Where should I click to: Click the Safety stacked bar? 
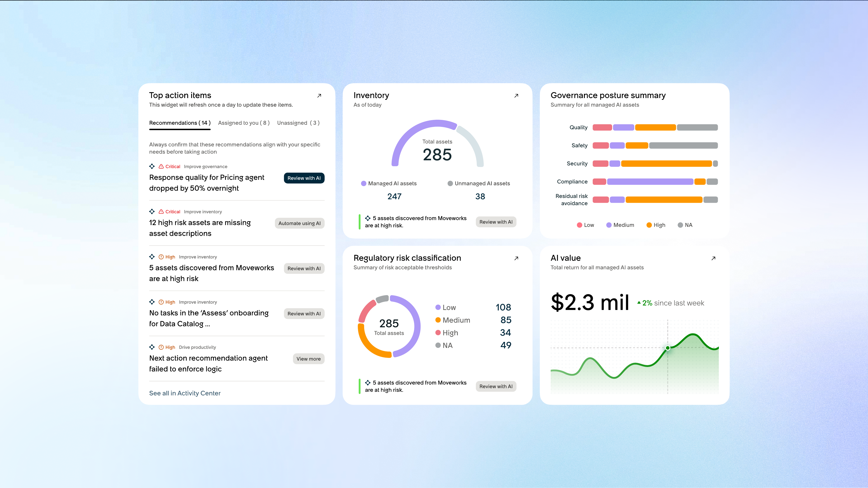click(655, 146)
